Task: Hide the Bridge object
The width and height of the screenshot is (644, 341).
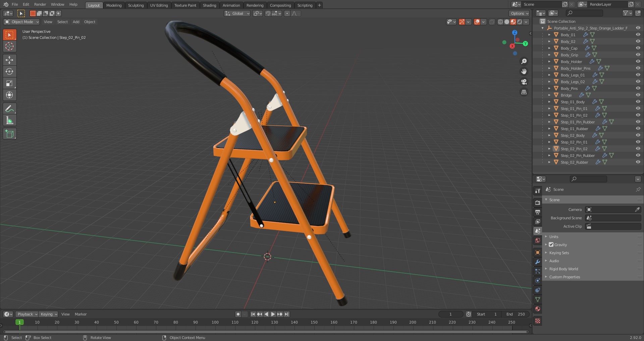Action: click(x=638, y=95)
